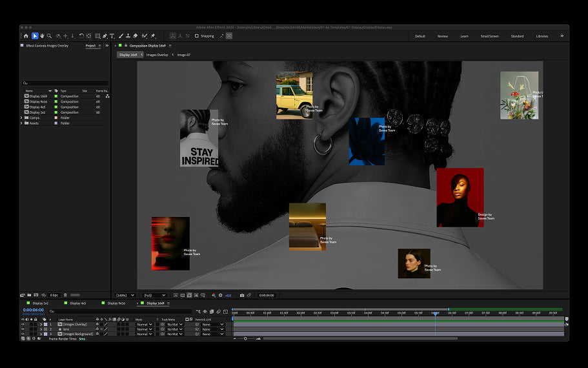Switch to the Default workspace
The width and height of the screenshot is (588, 368).
point(420,36)
